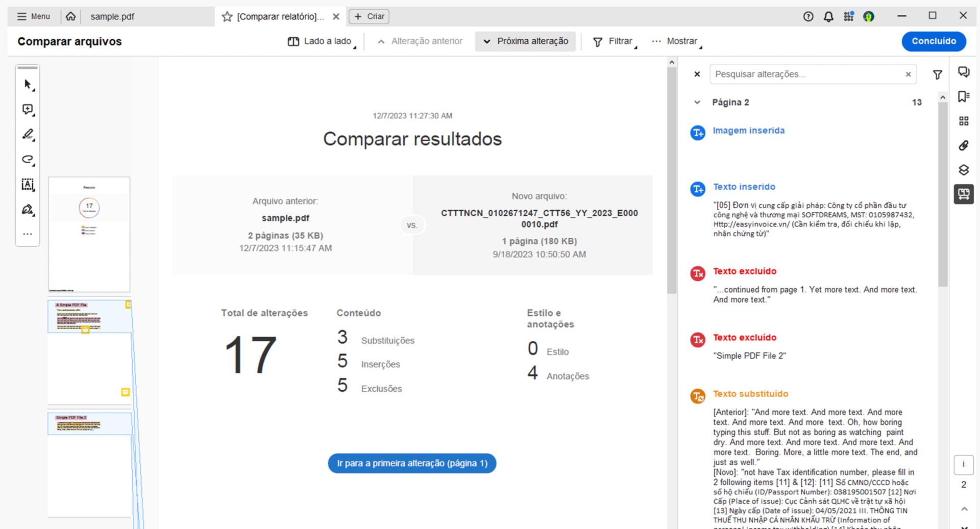Screen dimensions: 980x529
Task: Pick the Highlight marker tool
Action: click(x=28, y=134)
